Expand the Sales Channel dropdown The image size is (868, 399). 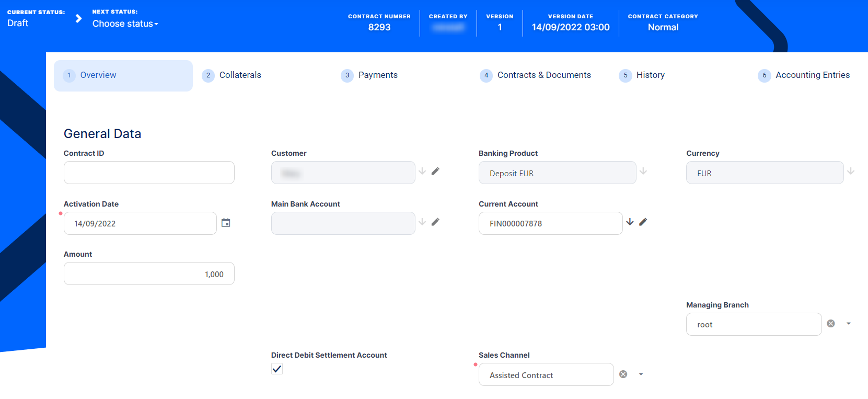tap(641, 374)
